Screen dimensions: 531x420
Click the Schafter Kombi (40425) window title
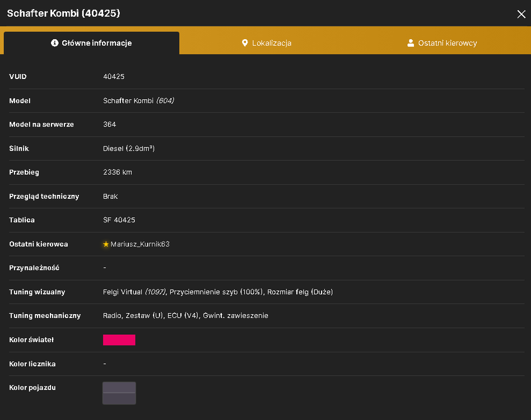[x=64, y=13]
